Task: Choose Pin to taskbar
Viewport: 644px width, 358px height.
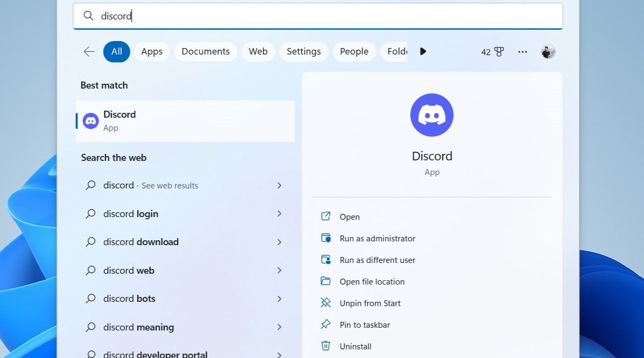Action: pos(365,325)
